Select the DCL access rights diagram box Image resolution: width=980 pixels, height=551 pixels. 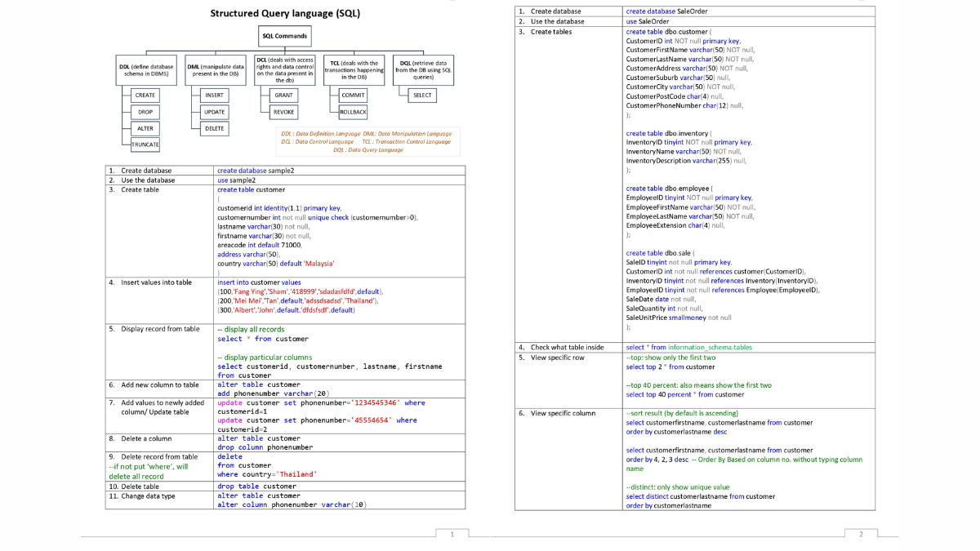tap(285, 69)
